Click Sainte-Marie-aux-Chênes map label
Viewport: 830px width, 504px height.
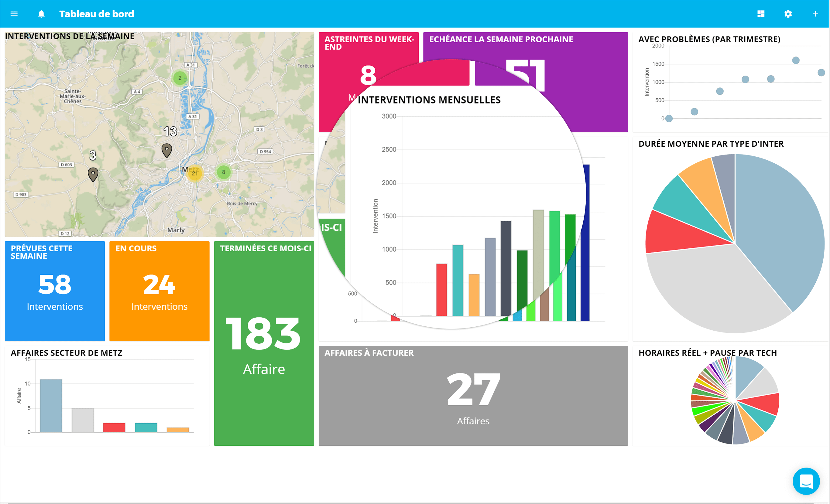73,96
